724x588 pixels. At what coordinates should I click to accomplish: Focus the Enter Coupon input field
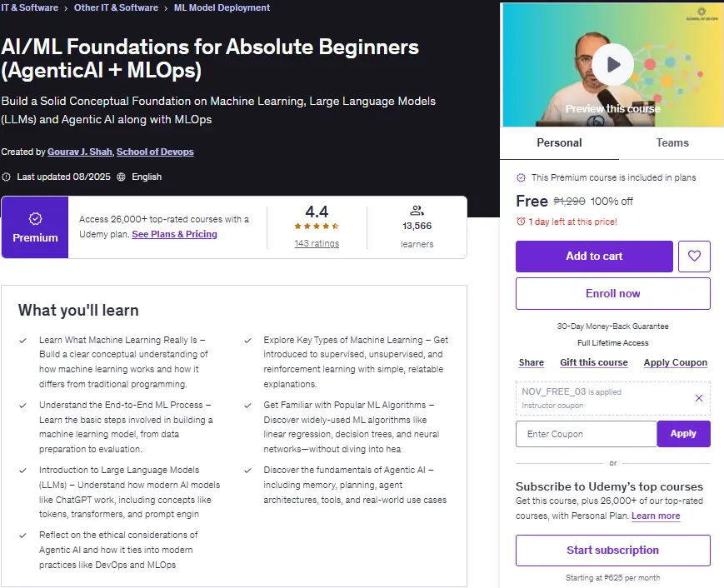[586, 434]
